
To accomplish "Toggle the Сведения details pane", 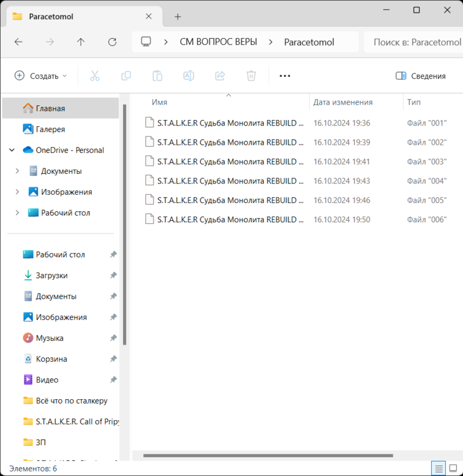I will tap(421, 76).
